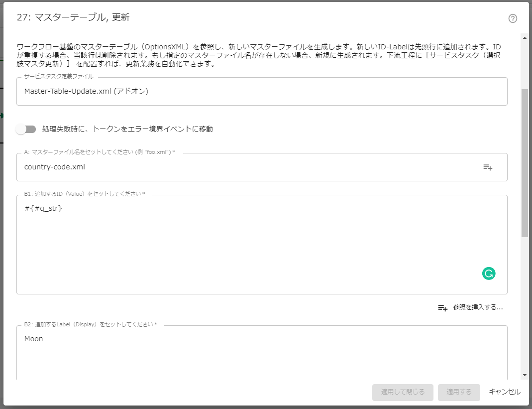Enable the 処理失敗時 error boundary toggle
This screenshot has height=409, width=532.
pyautogui.click(x=26, y=129)
